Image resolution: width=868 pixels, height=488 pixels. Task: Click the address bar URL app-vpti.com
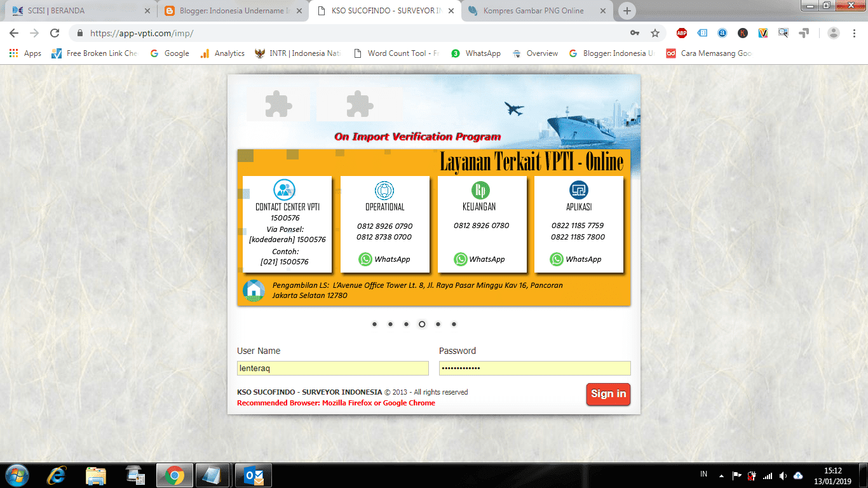(142, 33)
